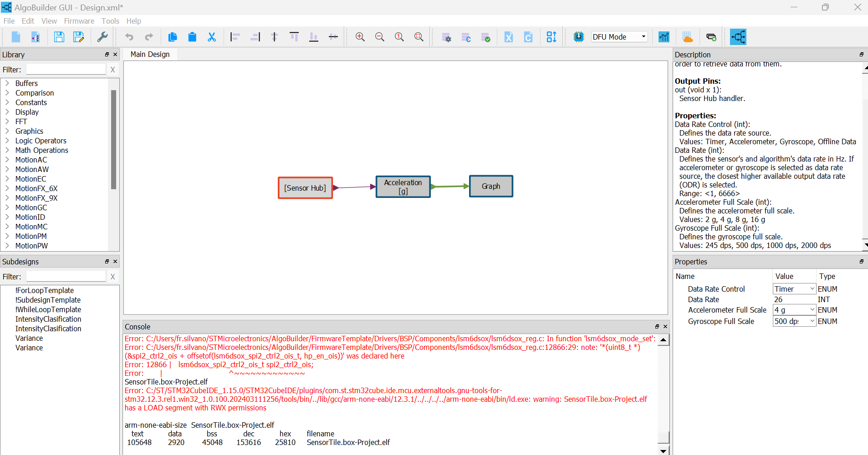868x455 pixels.
Task: Click the firmware programming chip icon
Action: click(x=578, y=37)
